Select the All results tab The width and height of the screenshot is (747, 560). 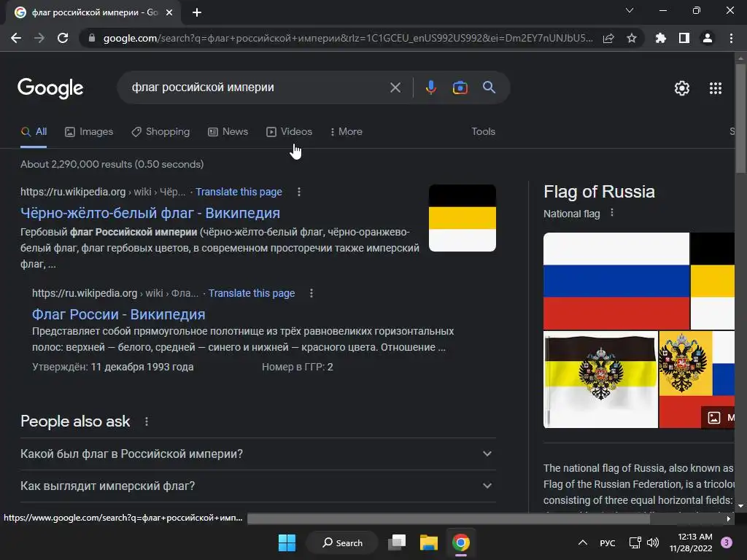coord(34,131)
